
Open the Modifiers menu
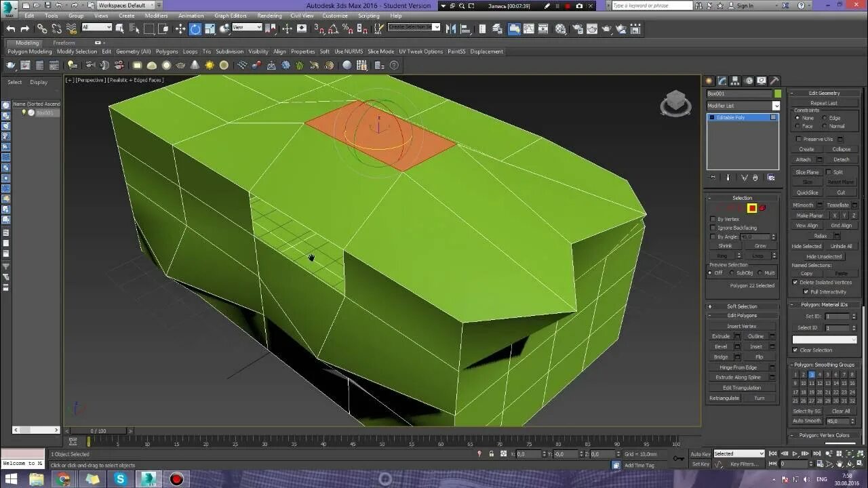pyautogui.click(x=157, y=16)
